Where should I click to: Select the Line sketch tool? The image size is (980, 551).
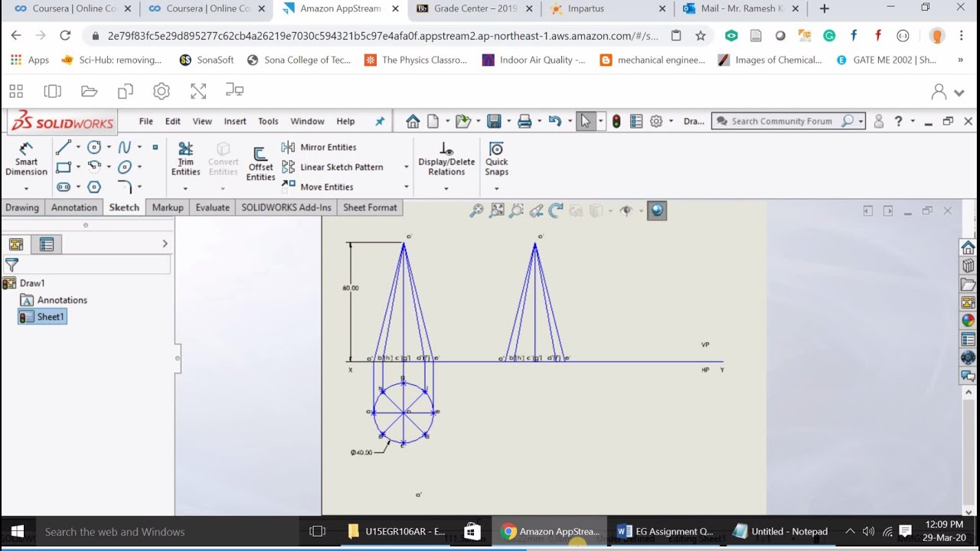(x=64, y=147)
